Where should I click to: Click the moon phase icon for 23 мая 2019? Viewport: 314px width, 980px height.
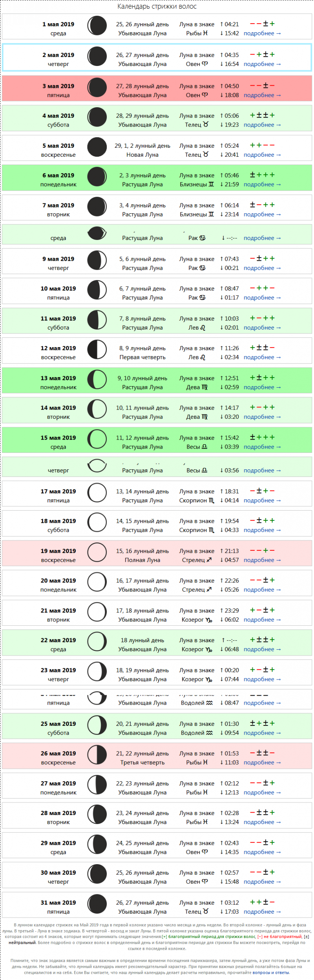pos(97,672)
